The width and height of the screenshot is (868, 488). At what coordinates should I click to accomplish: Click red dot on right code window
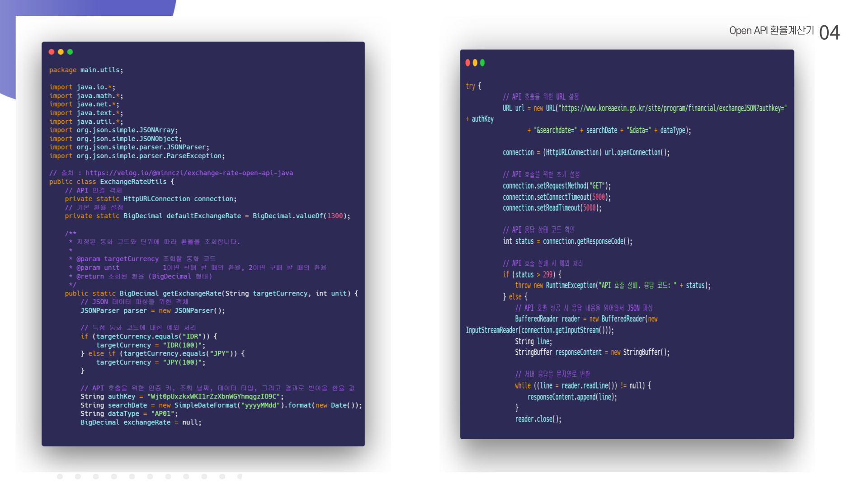[x=468, y=63]
